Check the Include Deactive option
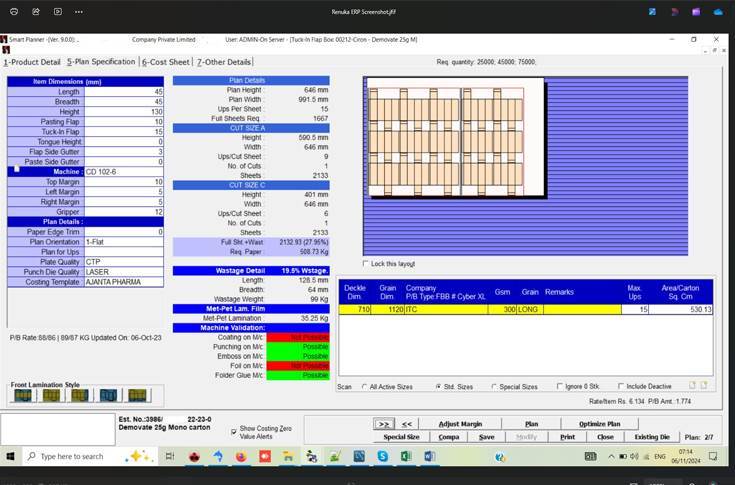This screenshot has width=735, height=485. click(x=621, y=385)
